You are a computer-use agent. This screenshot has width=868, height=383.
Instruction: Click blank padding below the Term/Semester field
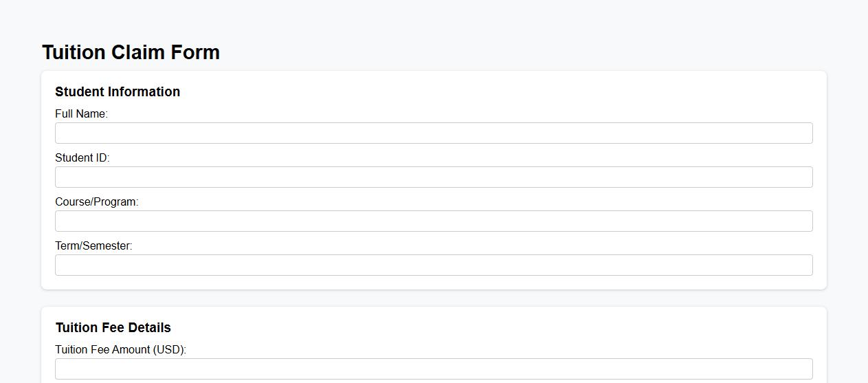point(434,283)
